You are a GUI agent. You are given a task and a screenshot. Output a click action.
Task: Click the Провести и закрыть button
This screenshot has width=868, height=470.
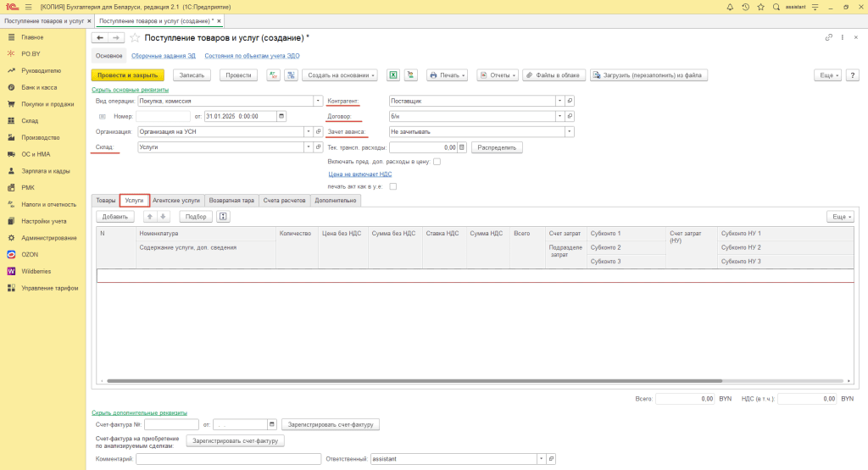(x=127, y=75)
